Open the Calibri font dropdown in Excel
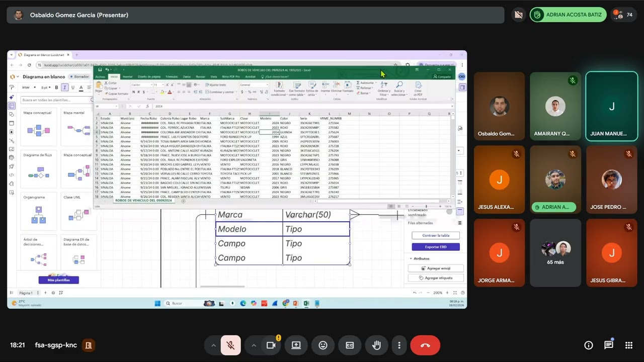The width and height of the screenshot is (644, 362). point(141,85)
